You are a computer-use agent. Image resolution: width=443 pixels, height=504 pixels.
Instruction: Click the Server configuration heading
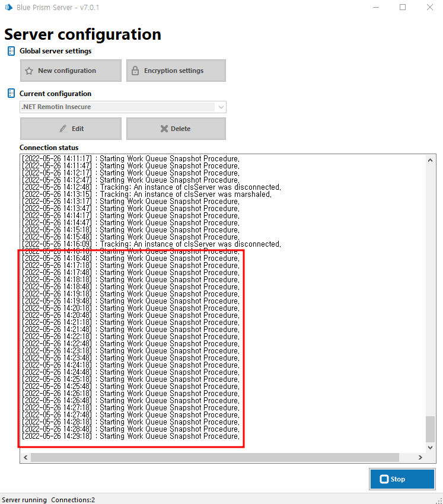pyautogui.click(x=82, y=34)
